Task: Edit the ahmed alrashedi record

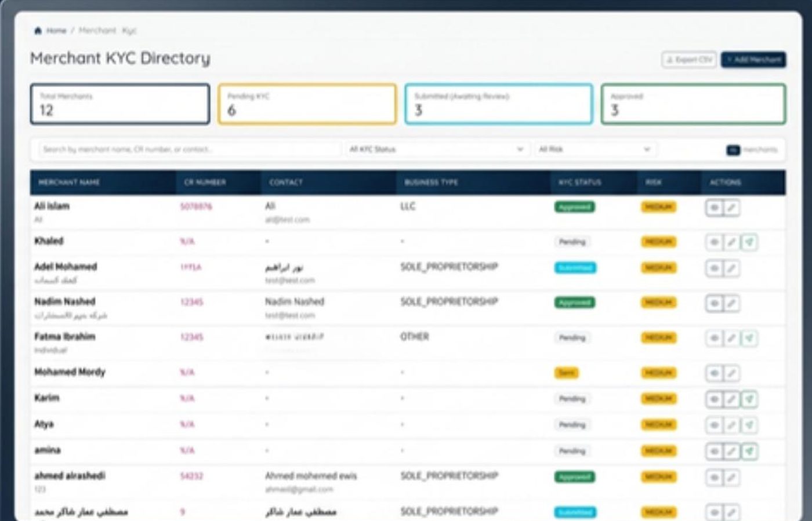Action: click(731, 478)
